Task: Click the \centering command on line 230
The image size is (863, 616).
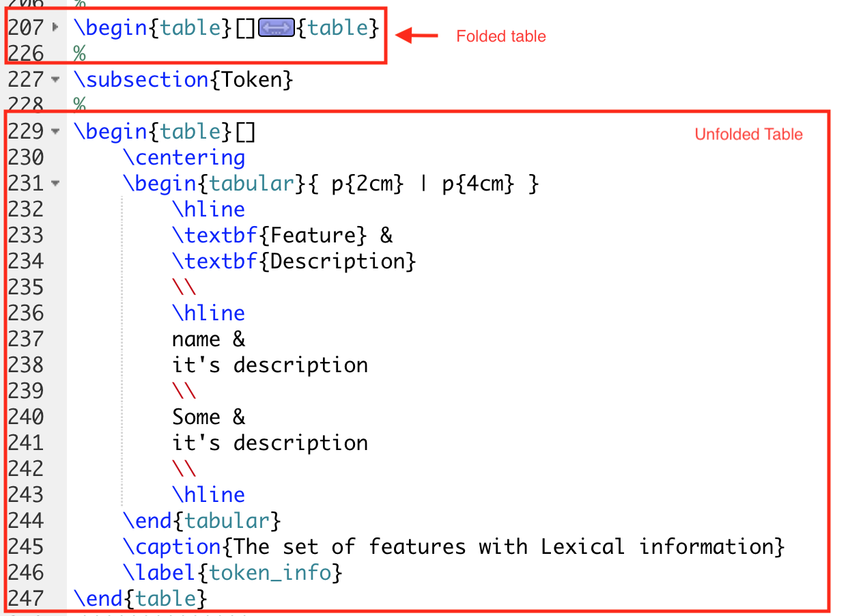Action: click(183, 158)
